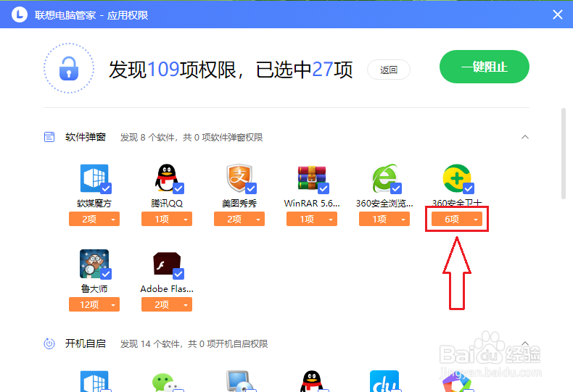This screenshot has height=392, width=573.
Task: Click the 美图秀秀 shield icon
Action: point(239,178)
